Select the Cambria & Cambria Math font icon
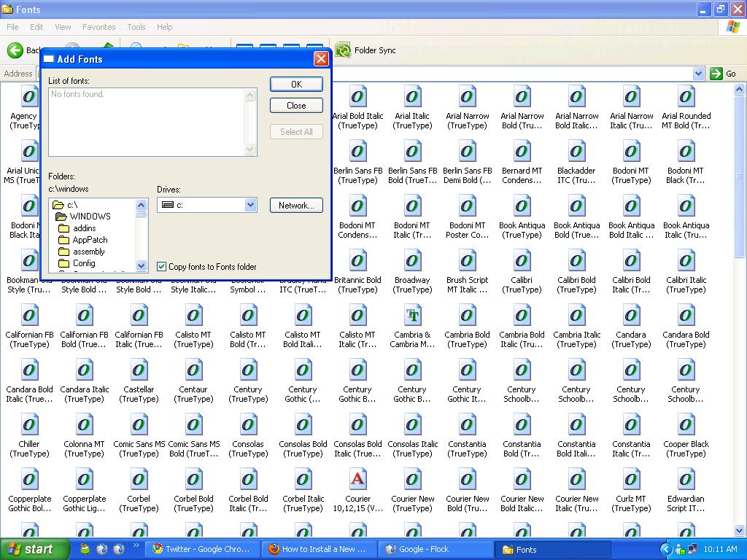 pos(413,316)
